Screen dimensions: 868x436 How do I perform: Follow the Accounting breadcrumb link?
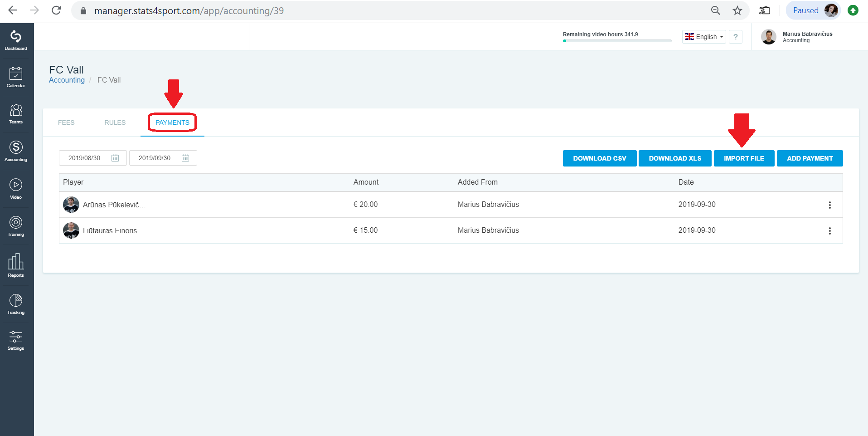click(67, 80)
